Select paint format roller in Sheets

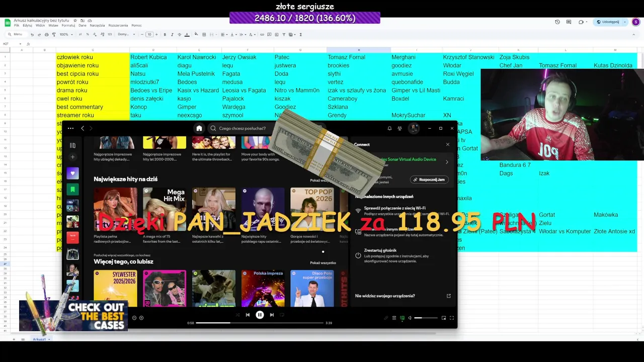[54, 35]
